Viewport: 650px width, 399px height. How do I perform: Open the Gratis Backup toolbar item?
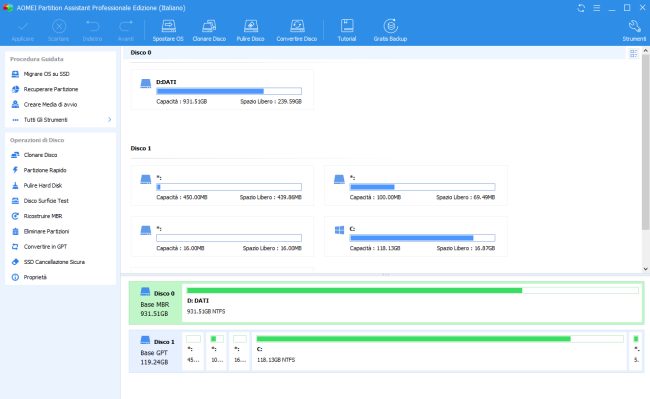(390, 30)
